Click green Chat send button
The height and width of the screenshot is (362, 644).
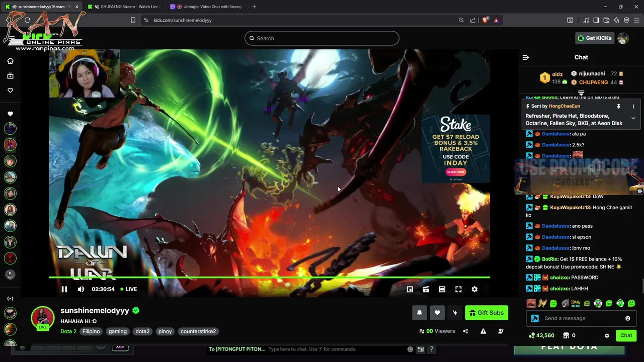click(x=626, y=335)
